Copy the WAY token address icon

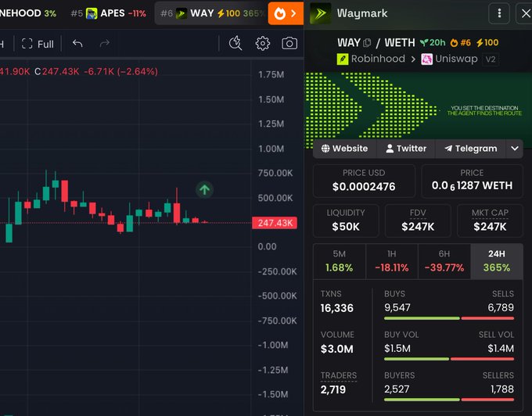tap(367, 43)
